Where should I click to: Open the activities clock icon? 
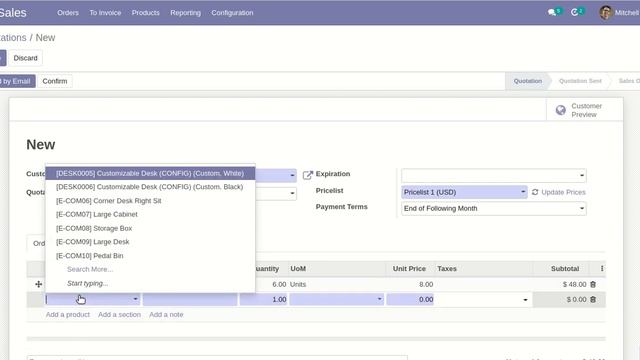[575, 12]
